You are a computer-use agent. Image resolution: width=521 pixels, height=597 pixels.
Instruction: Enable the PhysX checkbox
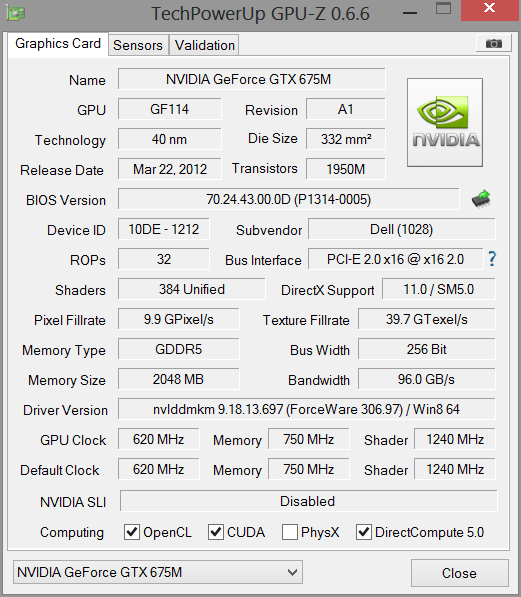(290, 532)
